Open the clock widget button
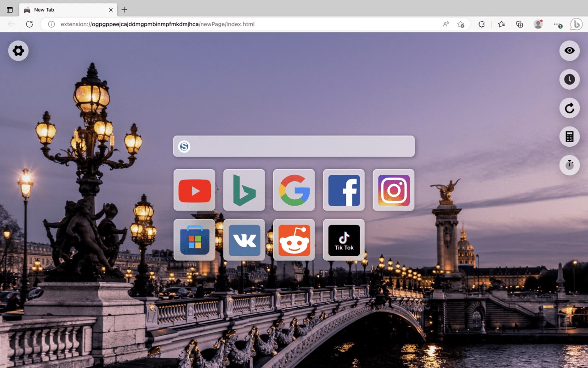Viewport: 588px width, 368px height. (x=570, y=79)
